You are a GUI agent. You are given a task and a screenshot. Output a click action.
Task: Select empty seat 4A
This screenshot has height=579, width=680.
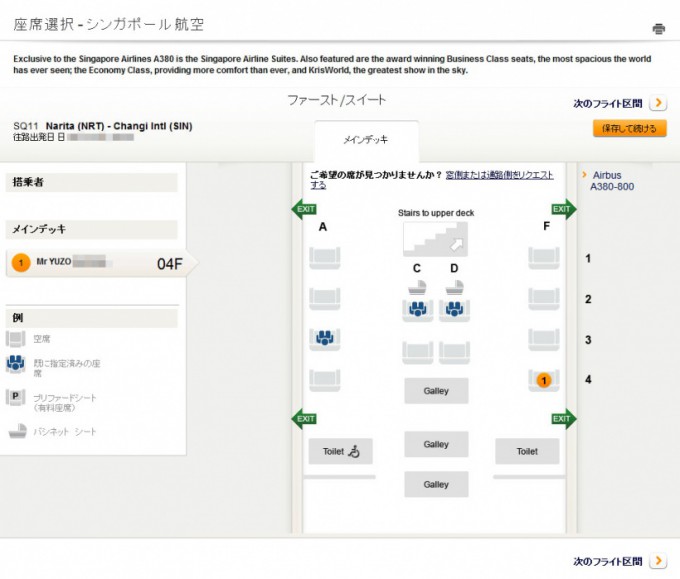324,380
